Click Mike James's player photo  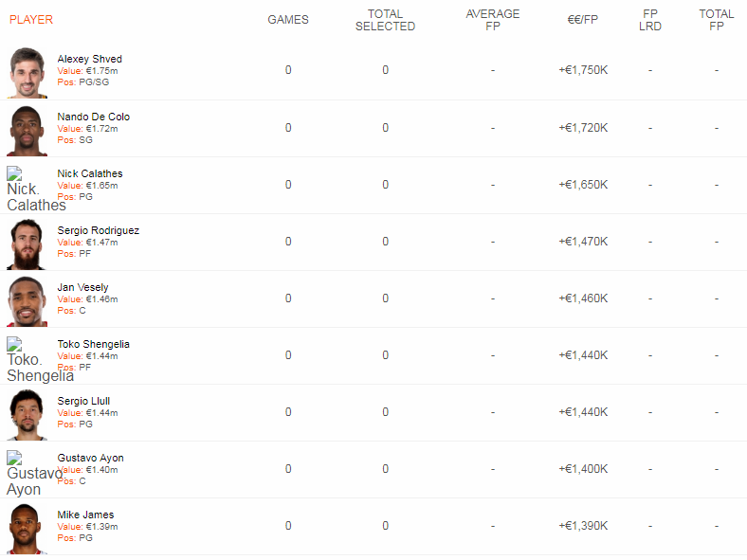pos(27,528)
